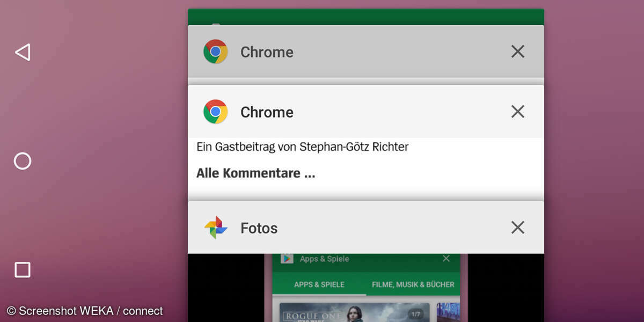This screenshot has height=322, width=644.
Task: Tap the Fotos pinwheel icon
Action: pyautogui.click(x=216, y=228)
